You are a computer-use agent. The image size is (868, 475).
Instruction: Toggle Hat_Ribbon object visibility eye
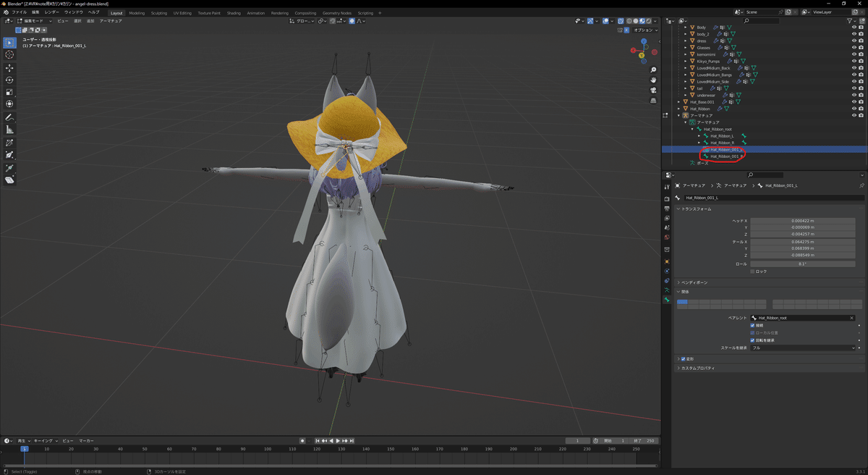pyautogui.click(x=854, y=109)
